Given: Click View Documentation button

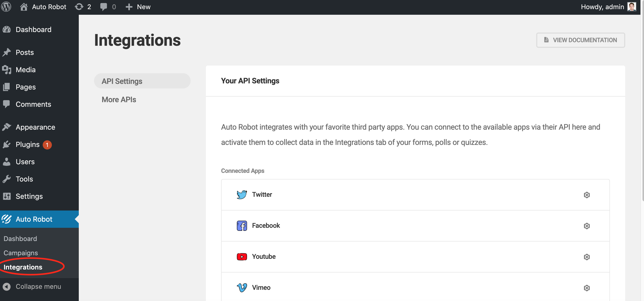Looking at the screenshot, I should pyautogui.click(x=580, y=40).
